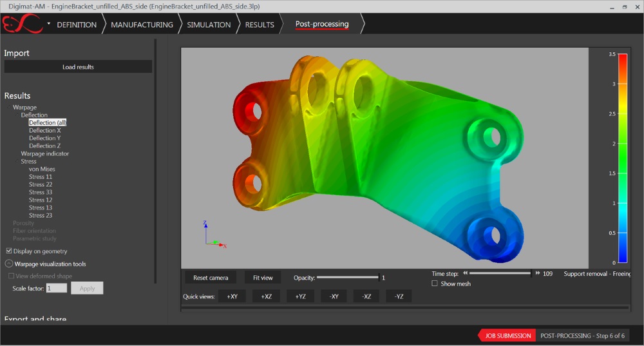Viewport: 644px width, 346px height.
Task: Step the time step backward with rewind arrows
Action: (x=465, y=273)
